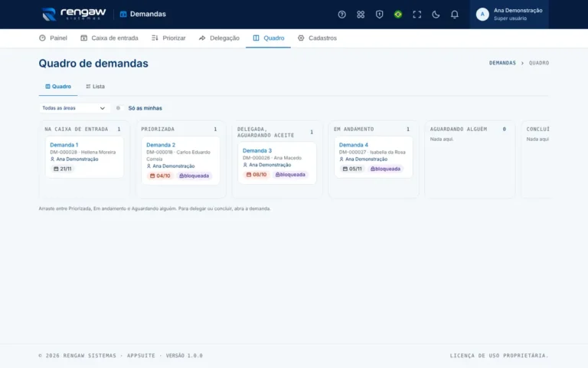
Task: Click the Quadro de demandas page title
Action: pyautogui.click(x=93, y=64)
